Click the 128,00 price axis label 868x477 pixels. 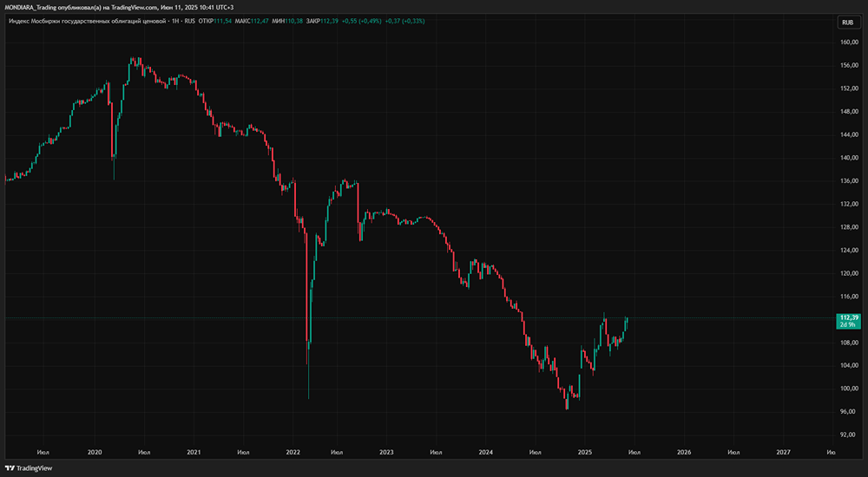849,227
